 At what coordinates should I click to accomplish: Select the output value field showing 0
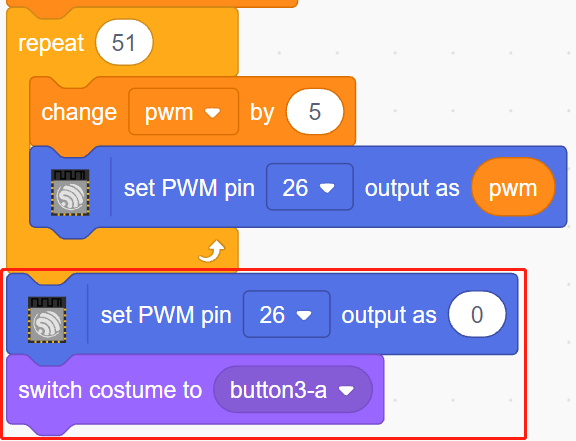coord(477,314)
